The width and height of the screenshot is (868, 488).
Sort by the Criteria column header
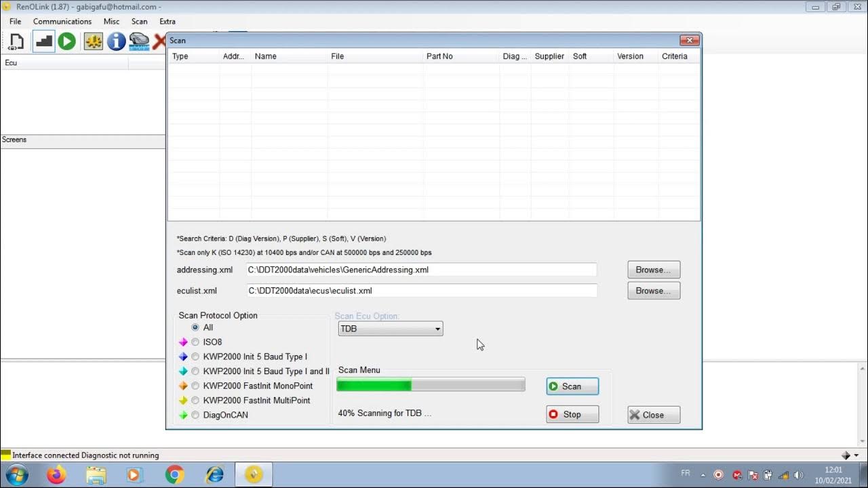pos(679,56)
